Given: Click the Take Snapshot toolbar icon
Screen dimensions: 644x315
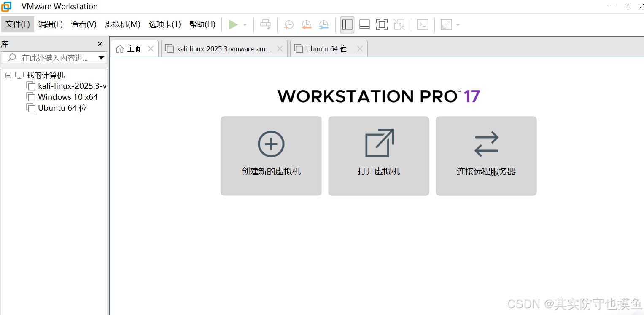Looking at the screenshot, I should (288, 24).
